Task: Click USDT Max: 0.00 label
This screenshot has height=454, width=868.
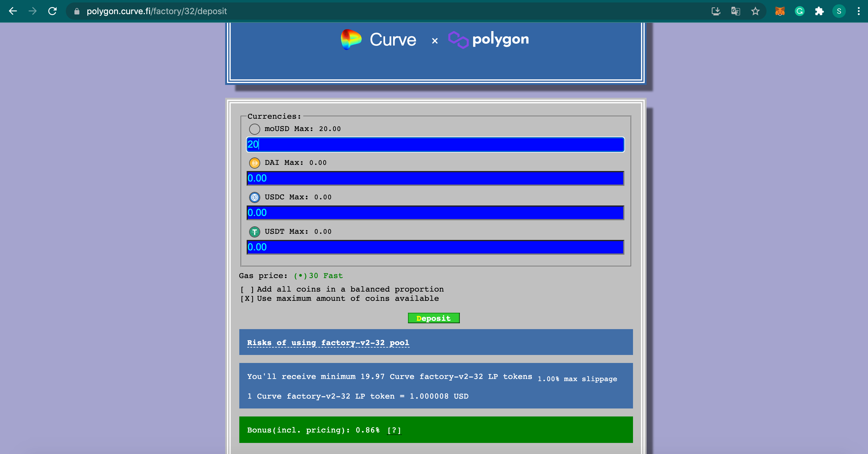Action: point(298,232)
